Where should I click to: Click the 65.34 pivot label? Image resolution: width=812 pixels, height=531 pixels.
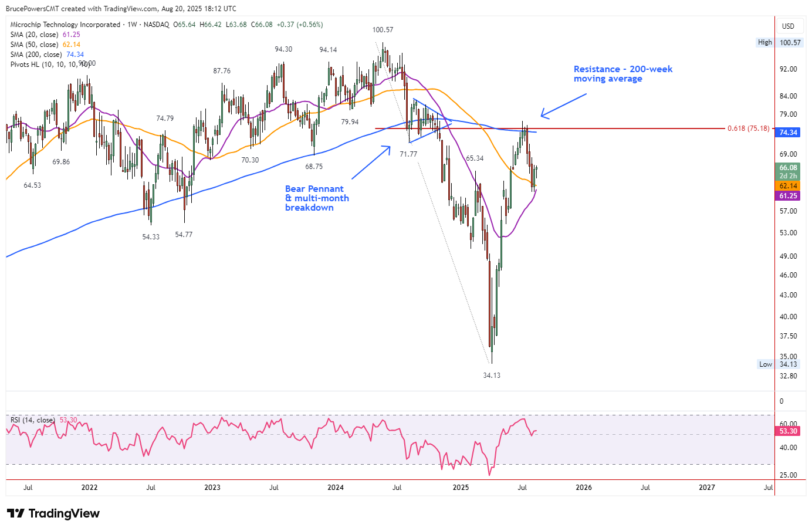(x=475, y=158)
